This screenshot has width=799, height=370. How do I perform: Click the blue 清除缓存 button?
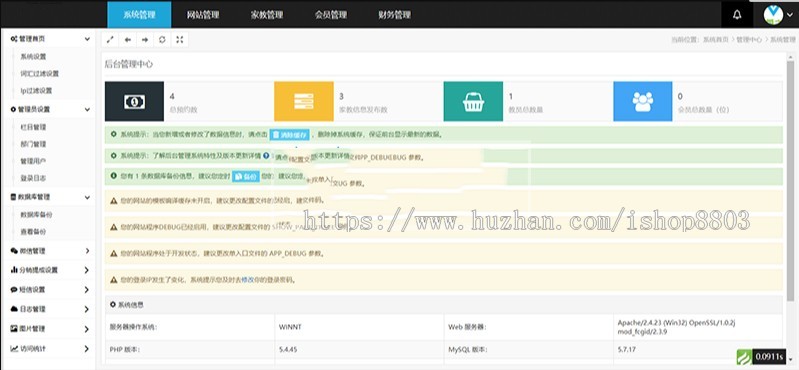(x=289, y=135)
